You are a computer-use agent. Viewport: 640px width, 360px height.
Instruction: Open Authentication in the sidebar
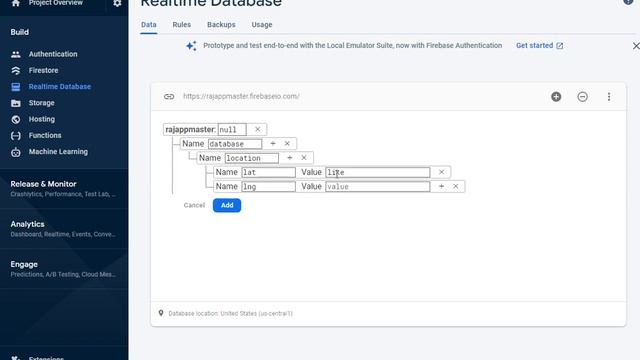coord(53,54)
